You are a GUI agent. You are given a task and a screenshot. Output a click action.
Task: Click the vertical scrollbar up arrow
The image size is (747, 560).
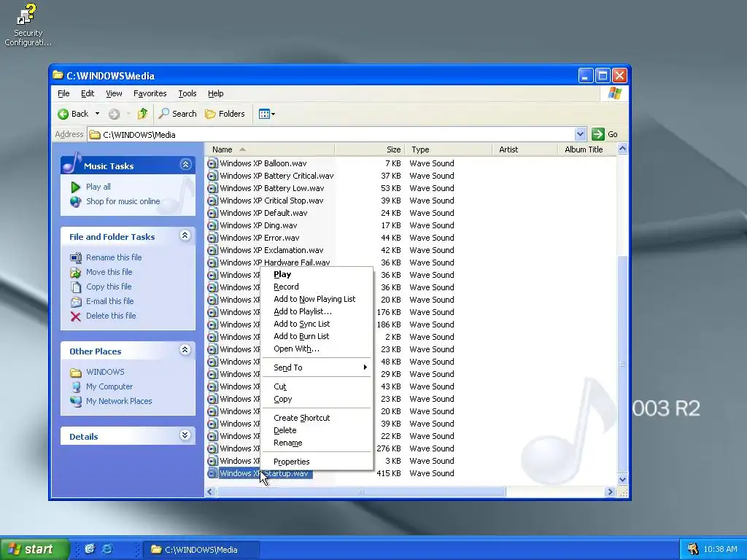tap(622, 149)
